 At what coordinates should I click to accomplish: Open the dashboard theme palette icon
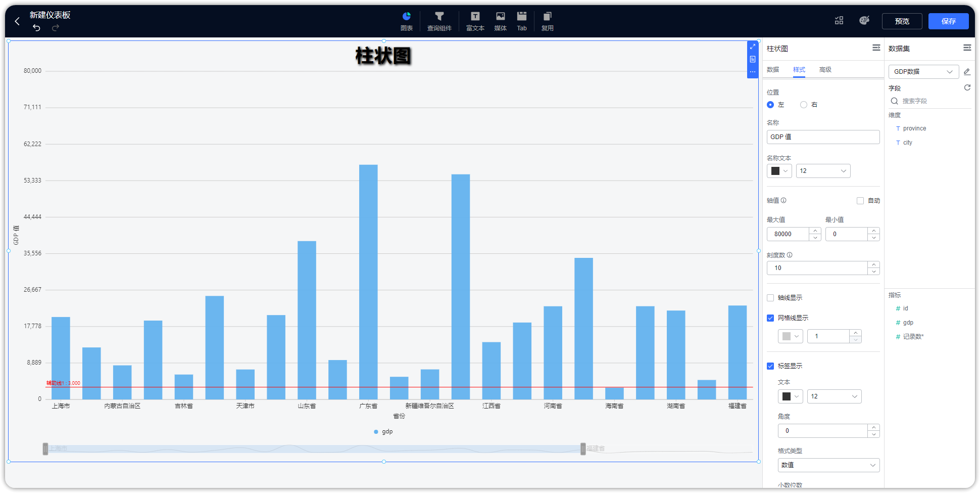coord(864,20)
